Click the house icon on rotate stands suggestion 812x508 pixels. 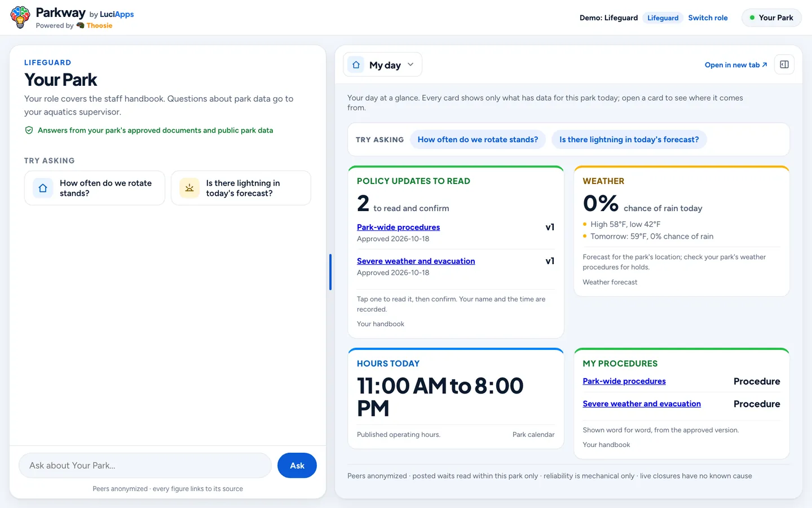pyautogui.click(x=43, y=188)
